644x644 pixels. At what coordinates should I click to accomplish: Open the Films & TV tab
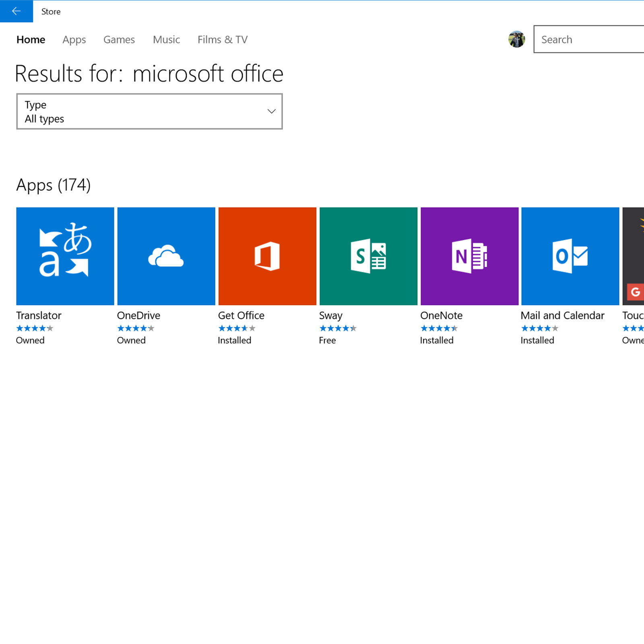[222, 40]
